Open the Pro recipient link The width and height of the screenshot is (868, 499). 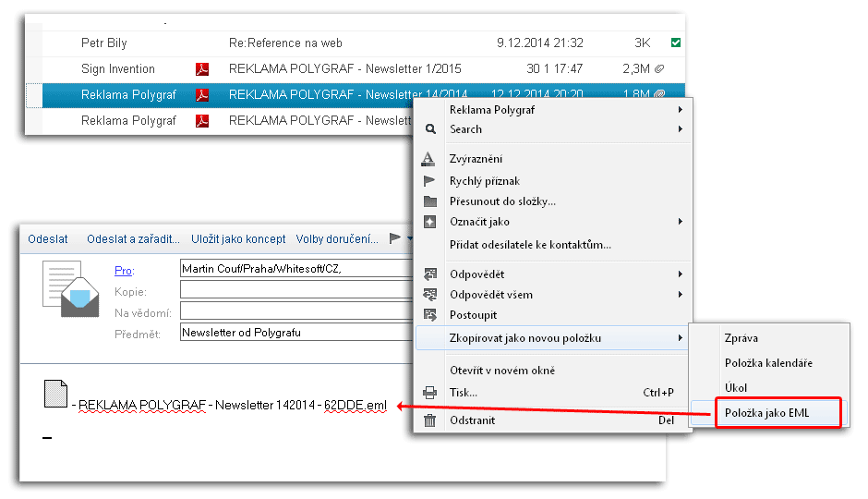point(123,270)
